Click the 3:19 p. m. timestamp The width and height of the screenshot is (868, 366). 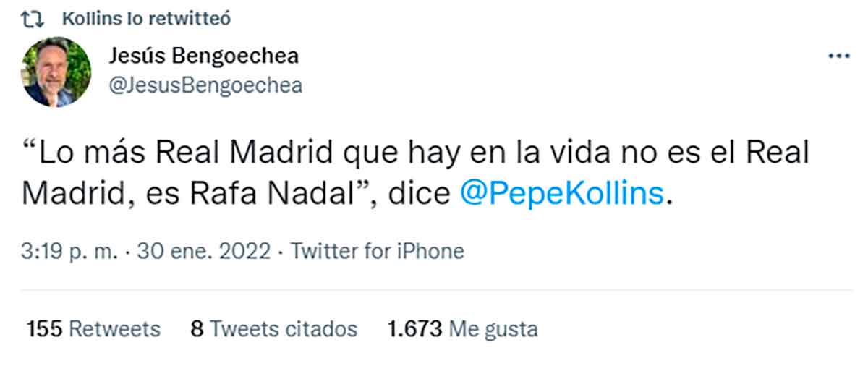click(68, 251)
